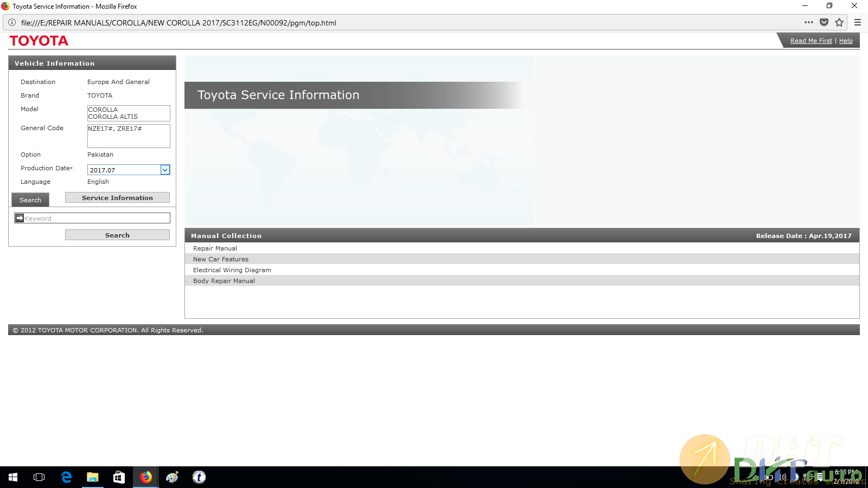The height and width of the screenshot is (488, 868).
Task: Launch Microsoft Edge from taskbar
Action: tap(66, 477)
